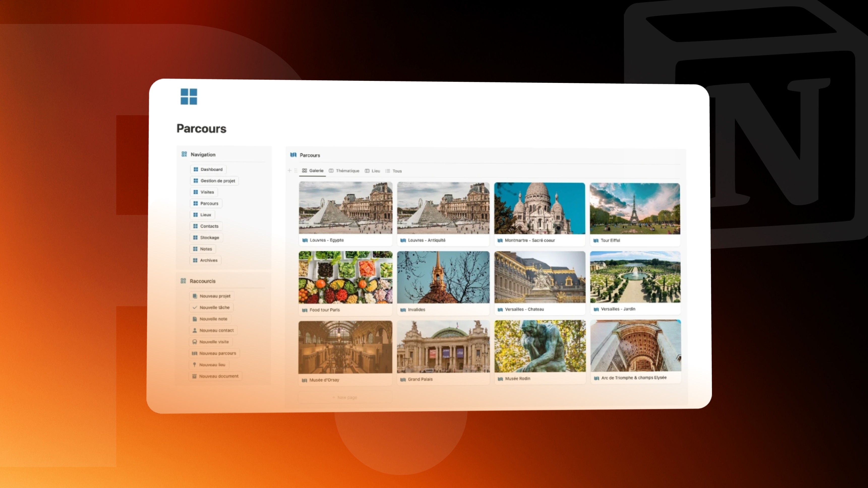
Task: Click the book icon next to the Parcours heading
Action: [293, 155]
